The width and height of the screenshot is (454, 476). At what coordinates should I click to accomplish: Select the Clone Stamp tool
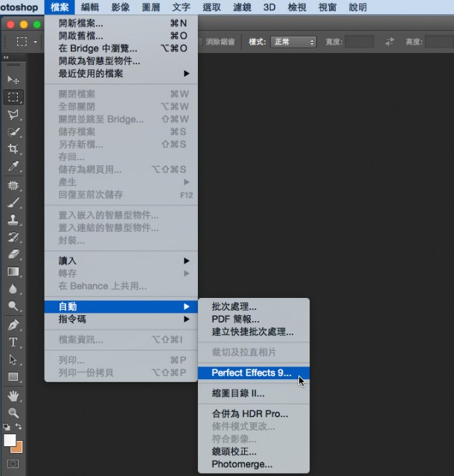pyautogui.click(x=13, y=220)
